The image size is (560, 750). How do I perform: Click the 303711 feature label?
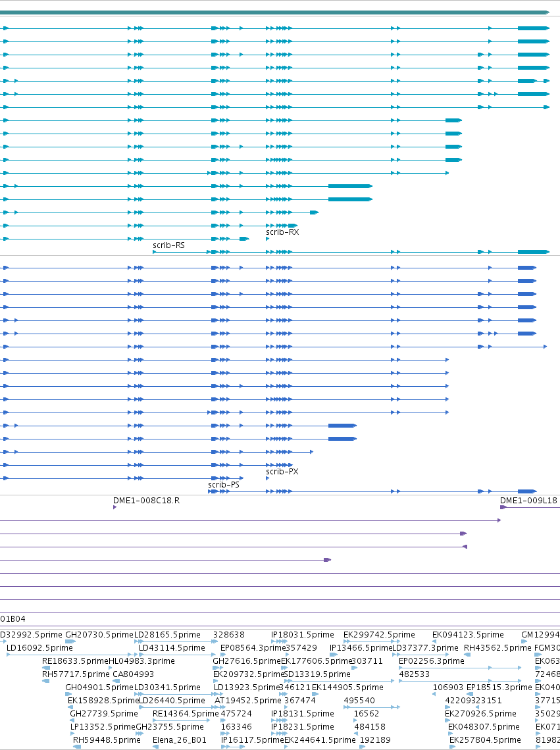coord(367,661)
